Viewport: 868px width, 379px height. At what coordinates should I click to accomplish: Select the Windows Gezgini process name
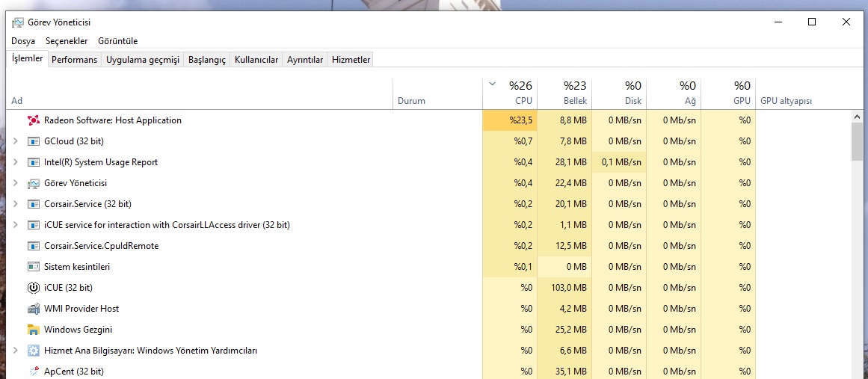[x=78, y=330]
